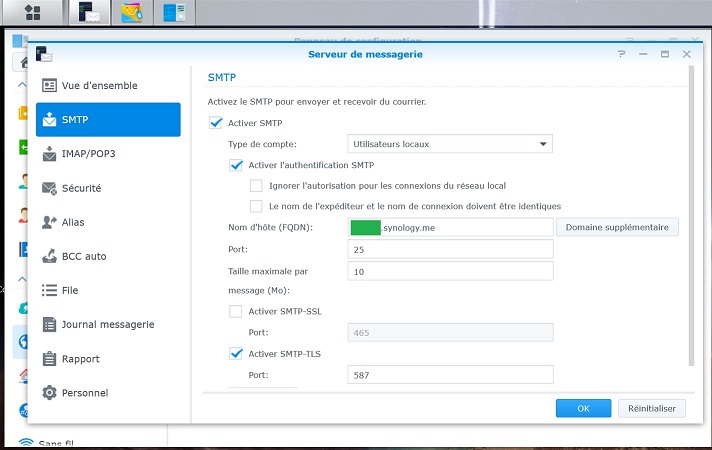Select the IMAP/POP3 envelope icon

[49, 154]
